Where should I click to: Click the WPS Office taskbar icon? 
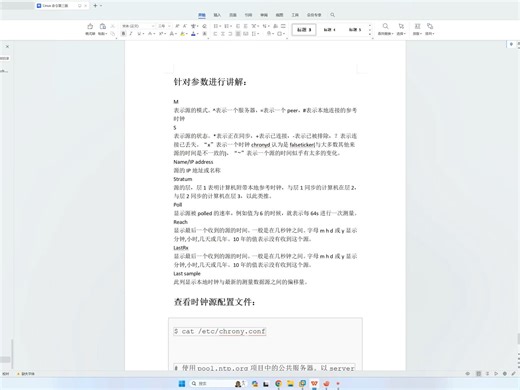point(314,384)
